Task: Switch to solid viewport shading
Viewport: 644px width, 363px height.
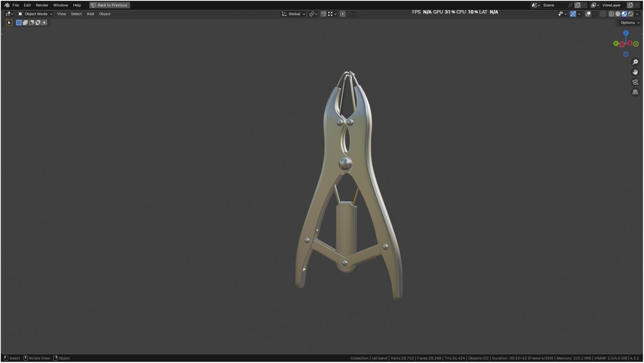Action: (x=618, y=14)
